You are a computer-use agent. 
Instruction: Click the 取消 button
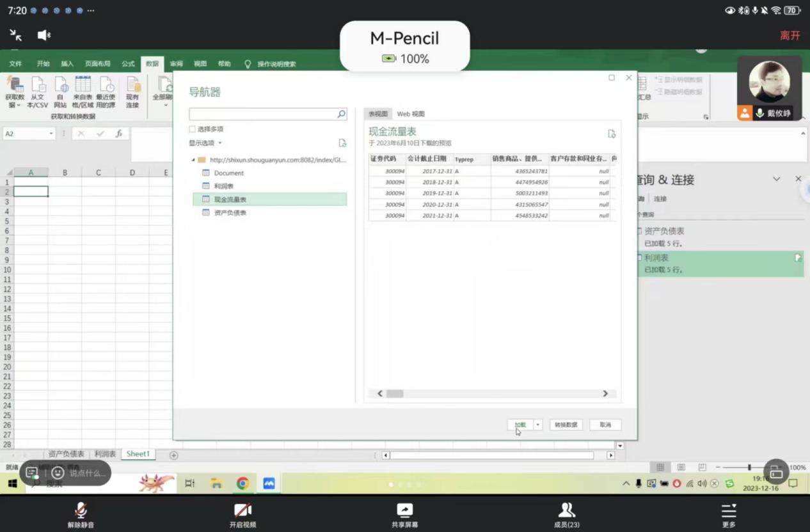(x=605, y=425)
